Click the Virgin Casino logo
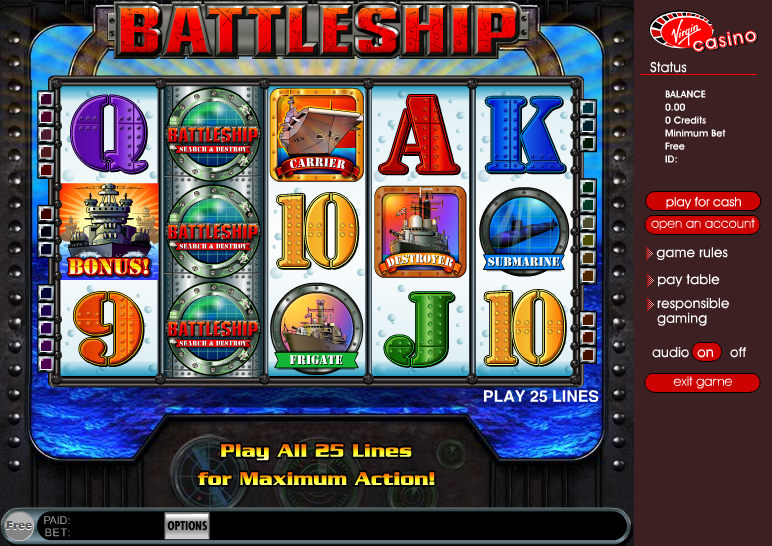This screenshot has width=772, height=546. [x=703, y=32]
